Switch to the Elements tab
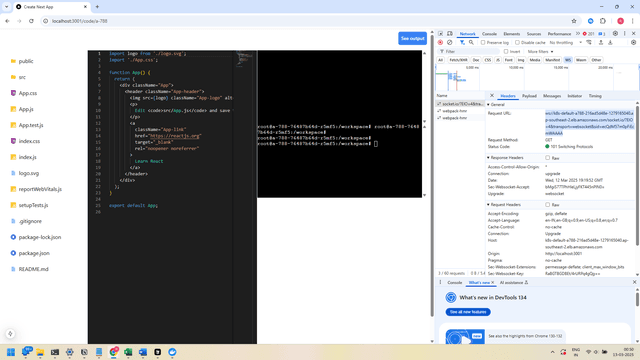 pyautogui.click(x=511, y=34)
